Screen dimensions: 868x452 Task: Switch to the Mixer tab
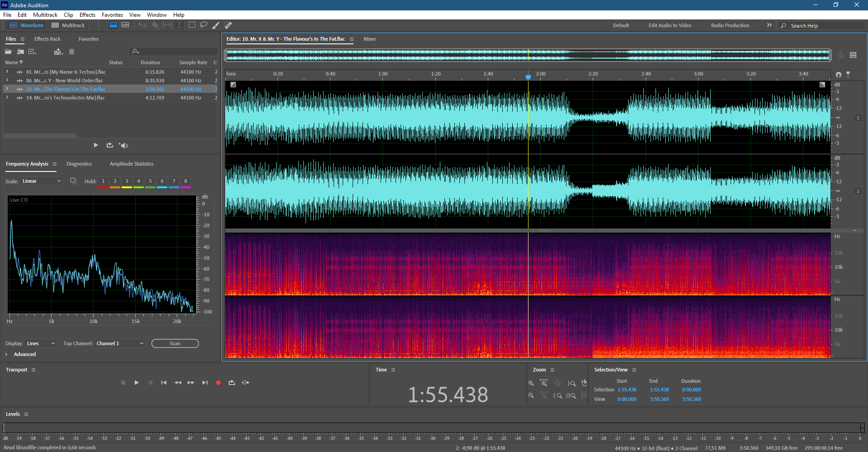pos(370,39)
